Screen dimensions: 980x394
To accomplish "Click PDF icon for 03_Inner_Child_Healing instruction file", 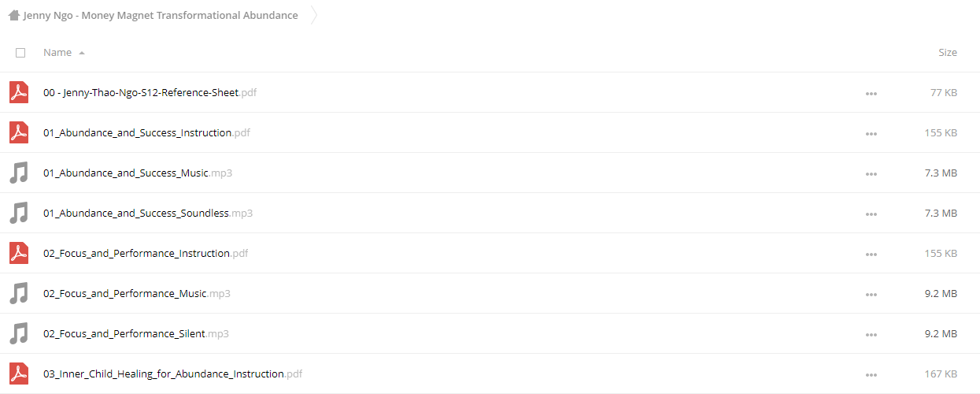I will point(19,374).
